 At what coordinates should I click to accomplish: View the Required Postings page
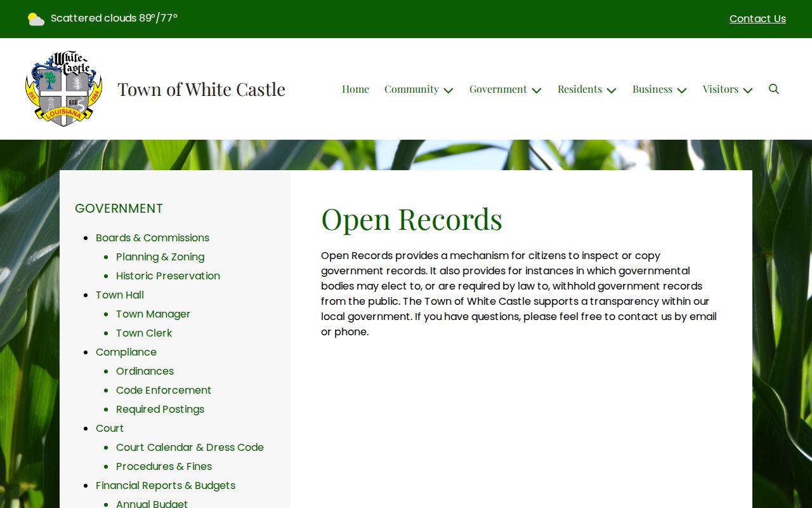(x=160, y=409)
